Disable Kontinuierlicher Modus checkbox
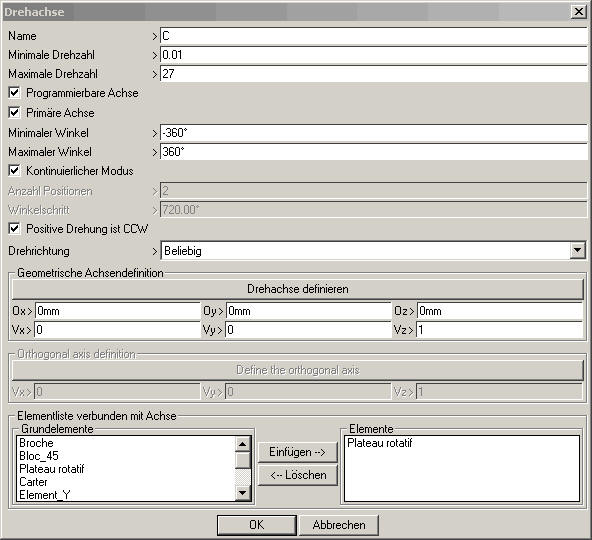The height and width of the screenshot is (540, 592). coord(14,171)
